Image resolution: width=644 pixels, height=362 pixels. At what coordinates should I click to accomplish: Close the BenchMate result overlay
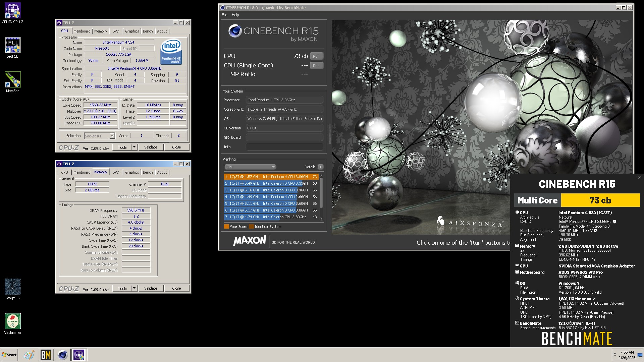pos(640,178)
